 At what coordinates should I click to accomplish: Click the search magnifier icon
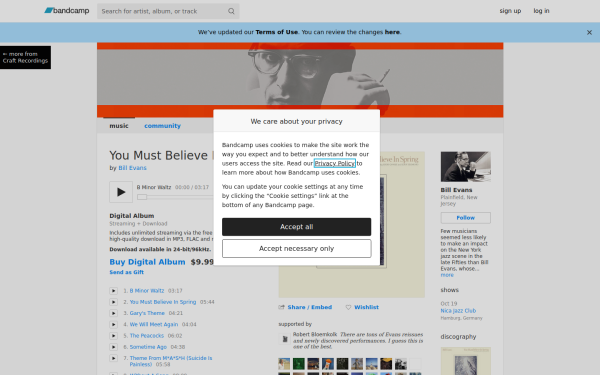click(231, 11)
